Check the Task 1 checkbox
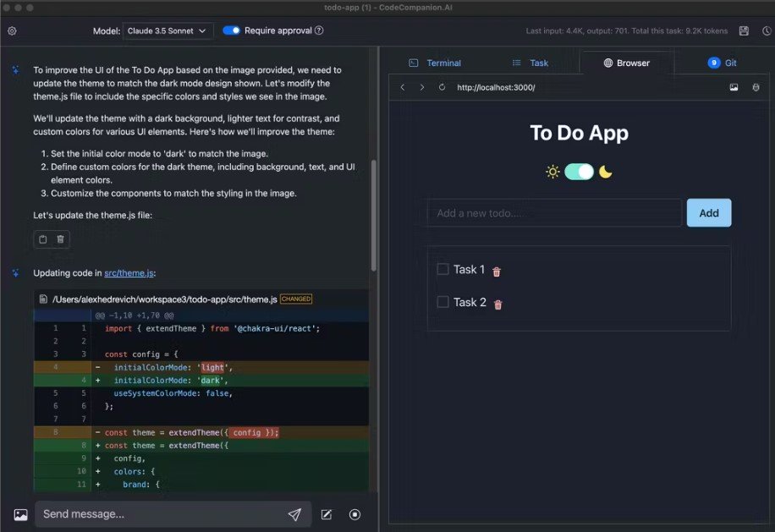 (442, 269)
